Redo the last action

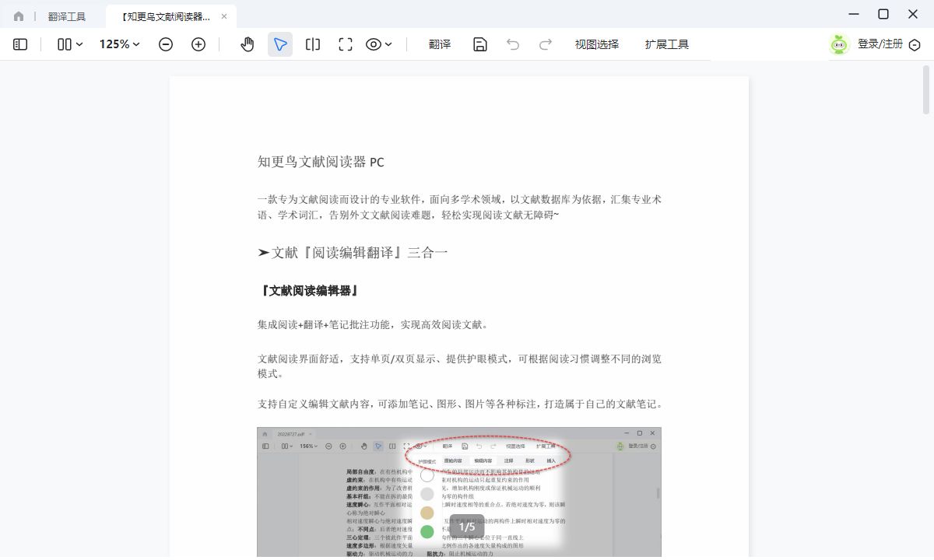546,44
